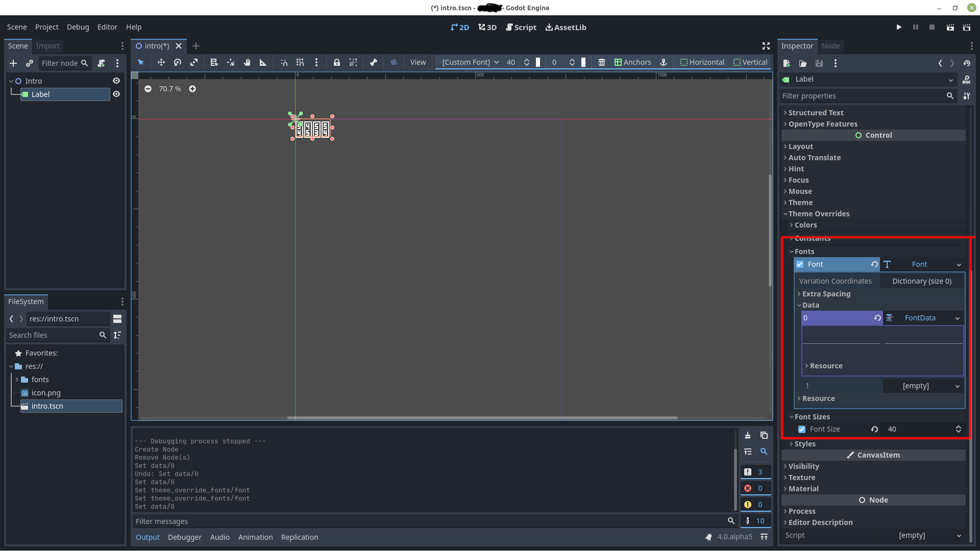Select the Scale Mode tool
This screenshot has width=980, height=551.
click(194, 62)
